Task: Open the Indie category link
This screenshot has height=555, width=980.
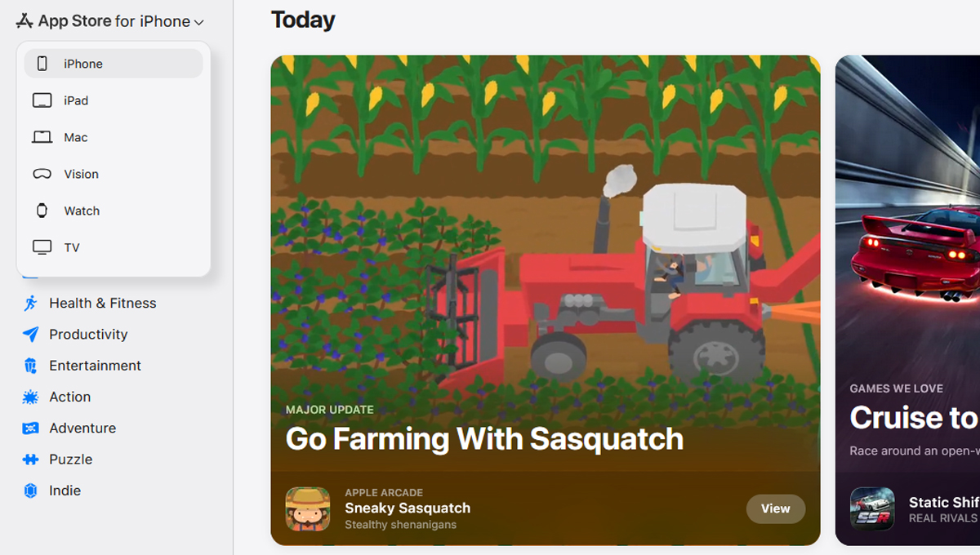Action: click(65, 491)
